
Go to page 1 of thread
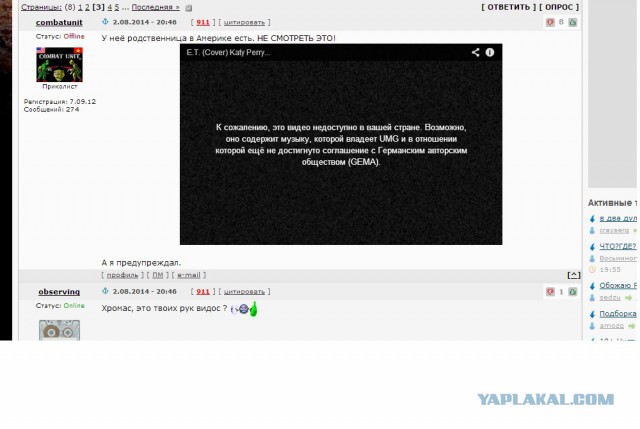click(80, 7)
